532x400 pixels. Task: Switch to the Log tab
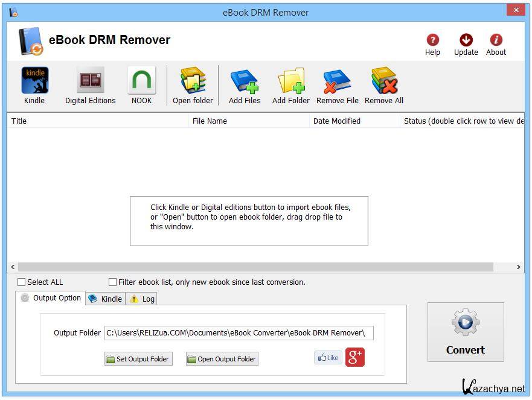click(x=143, y=299)
